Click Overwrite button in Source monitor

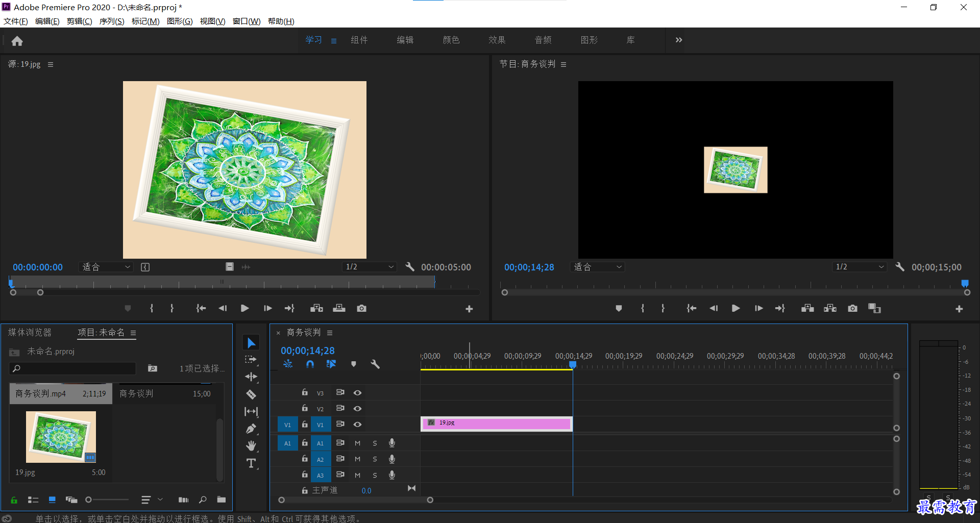[x=339, y=308]
